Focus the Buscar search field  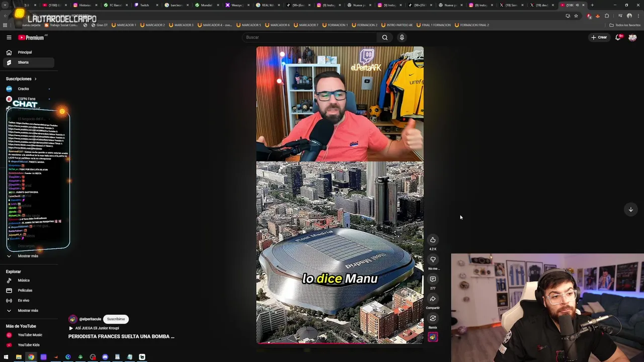tap(309, 37)
